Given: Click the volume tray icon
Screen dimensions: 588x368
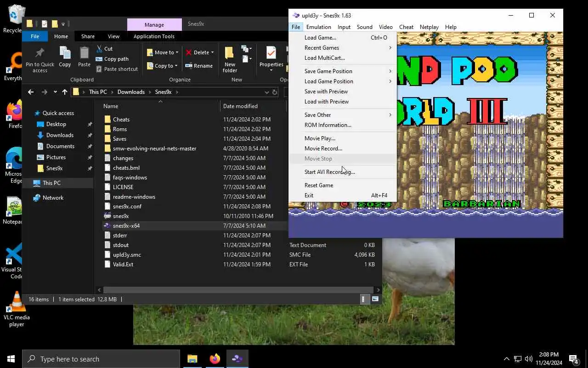Looking at the screenshot, I should (x=529, y=359).
